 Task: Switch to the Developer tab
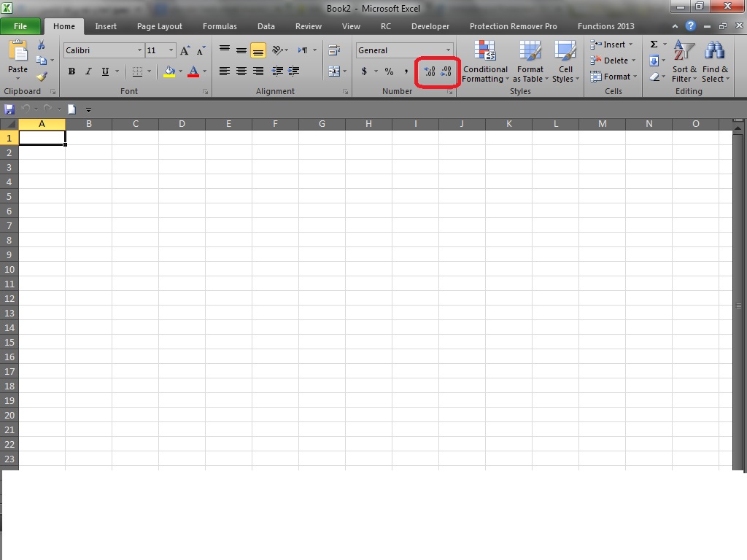click(430, 26)
